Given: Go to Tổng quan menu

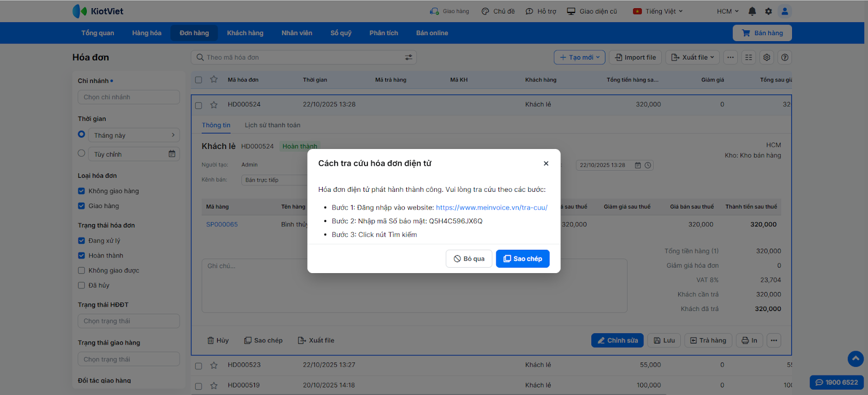Looking at the screenshot, I should [98, 33].
